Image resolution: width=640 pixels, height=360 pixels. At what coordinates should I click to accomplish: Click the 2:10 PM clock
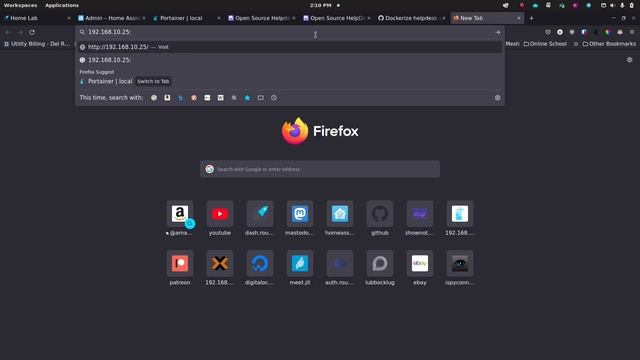[320, 5]
